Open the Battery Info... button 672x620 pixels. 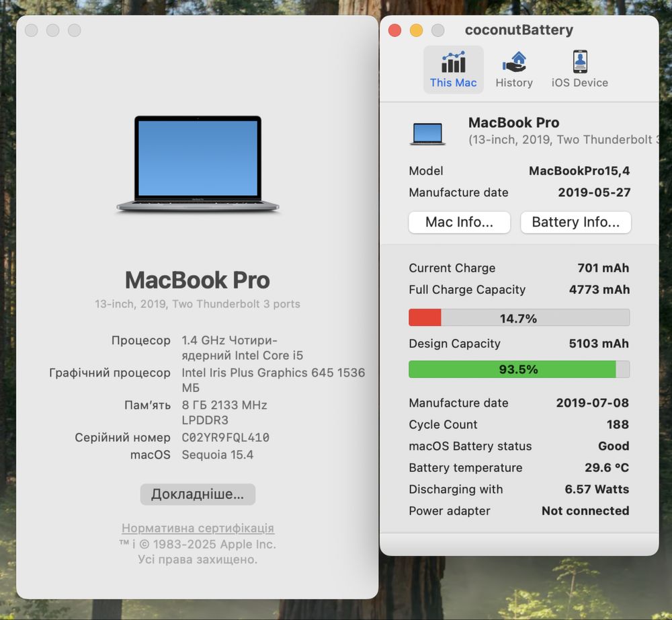click(576, 222)
